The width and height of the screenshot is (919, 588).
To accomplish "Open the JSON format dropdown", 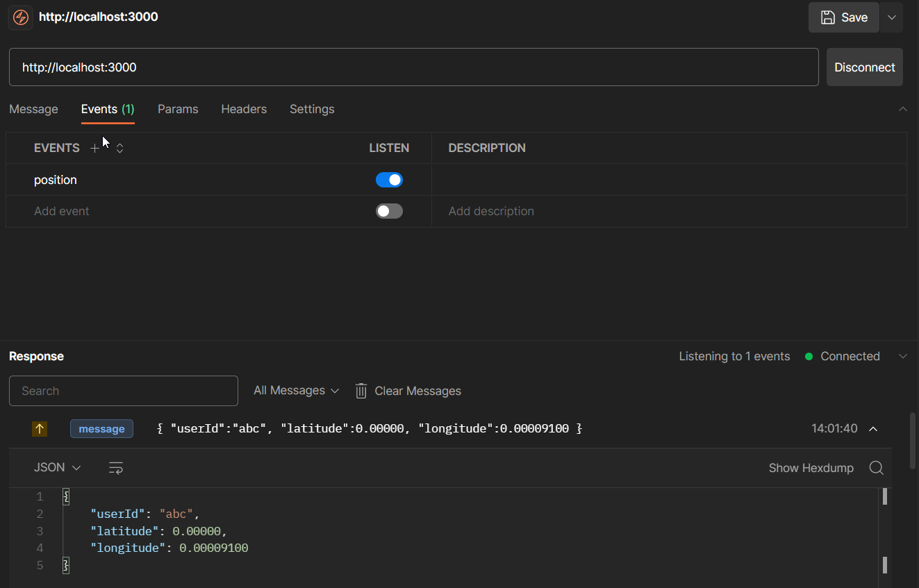I will pyautogui.click(x=58, y=468).
